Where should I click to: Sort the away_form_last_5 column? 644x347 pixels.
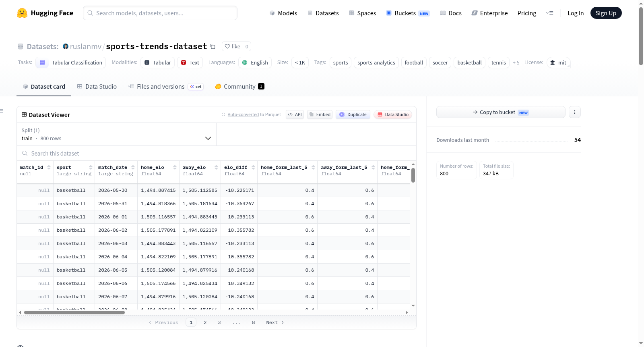pos(373,167)
